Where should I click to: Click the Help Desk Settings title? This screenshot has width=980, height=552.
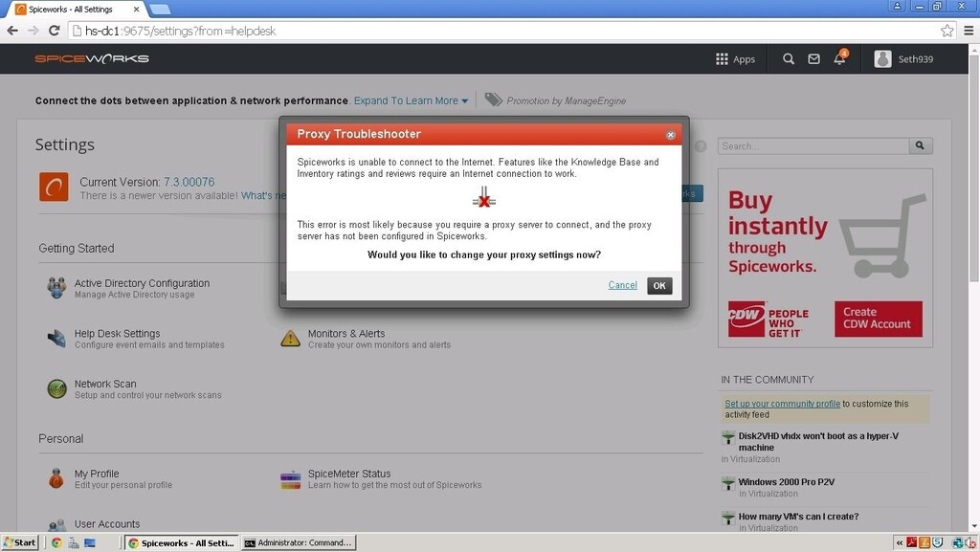coord(117,334)
